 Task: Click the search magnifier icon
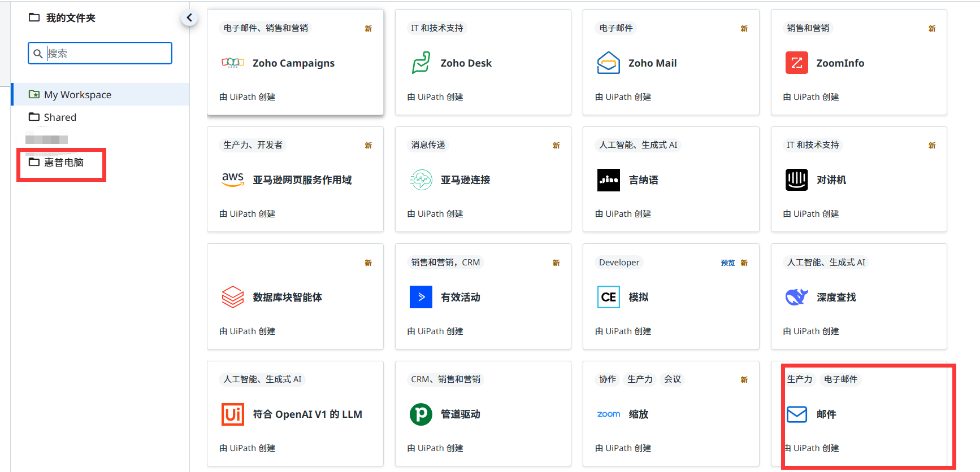pos(38,54)
